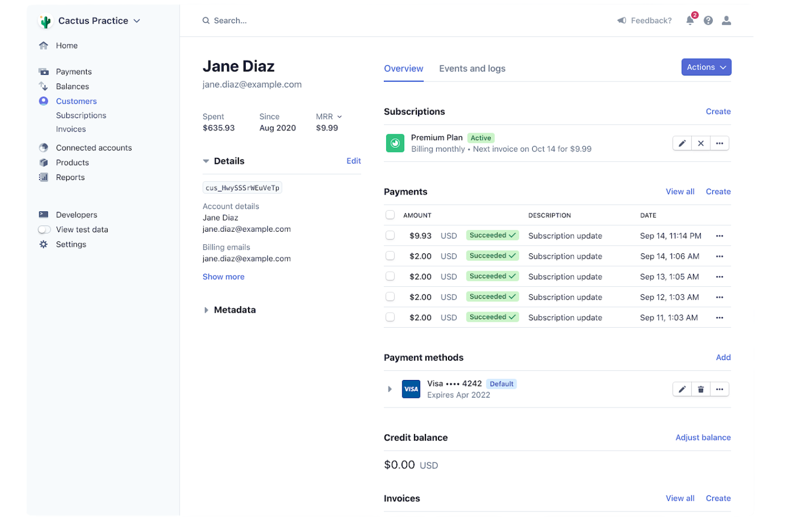Viewport: 798px width, 532px height.
Task: Open the help question mark icon
Action: click(x=708, y=20)
